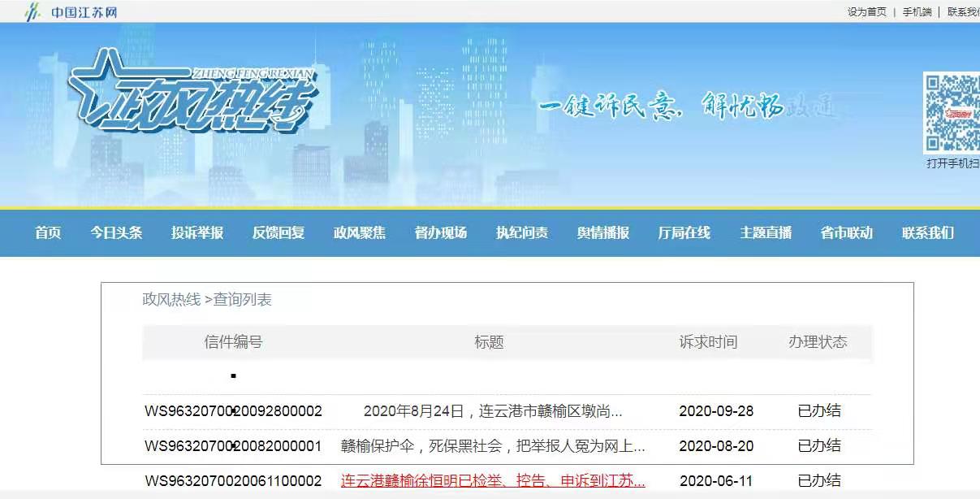The width and height of the screenshot is (980, 499).
Task: Go to 厅局在线 section
Action: (684, 233)
